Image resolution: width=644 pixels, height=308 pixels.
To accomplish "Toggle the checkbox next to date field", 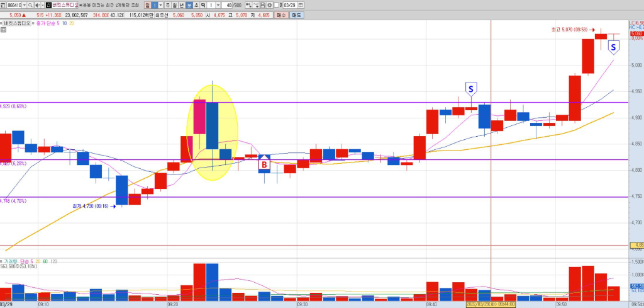I will click(277, 5).
